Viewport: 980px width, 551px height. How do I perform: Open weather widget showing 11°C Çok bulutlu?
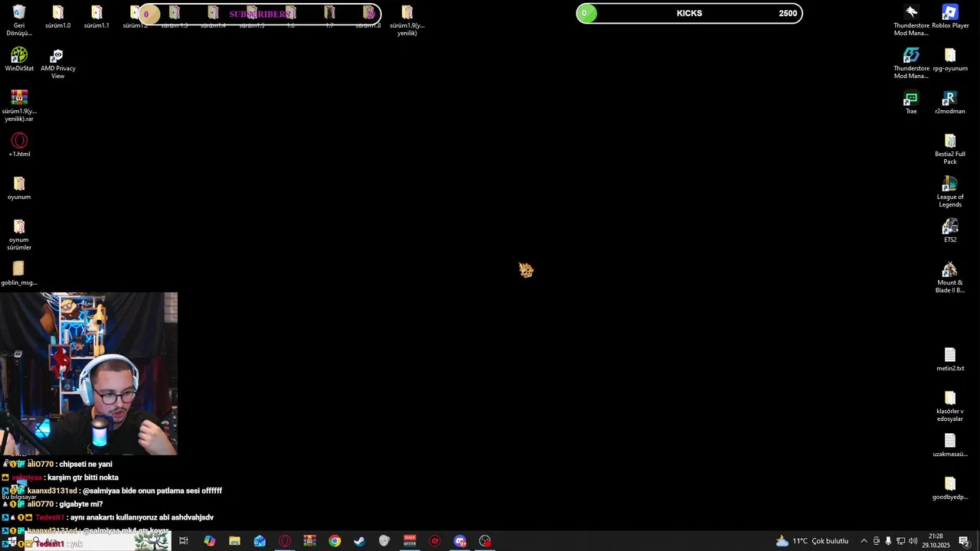point(812,541)
